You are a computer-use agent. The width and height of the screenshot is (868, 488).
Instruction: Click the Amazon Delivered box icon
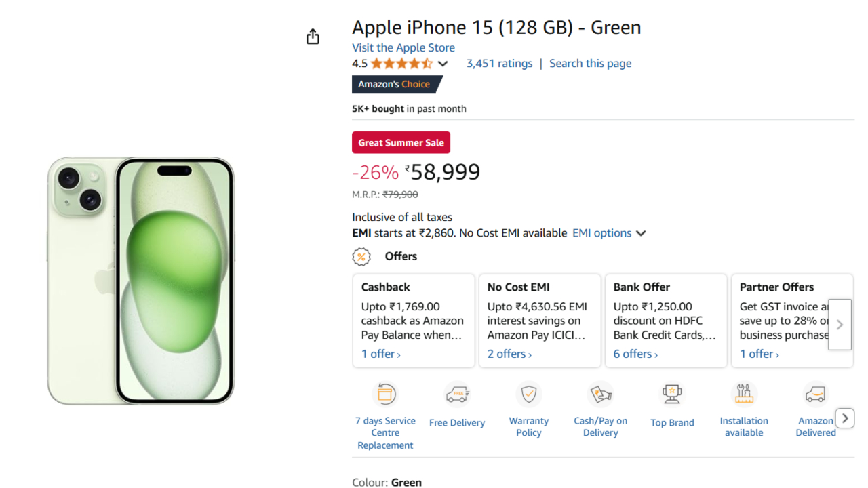tap(815, 394)
